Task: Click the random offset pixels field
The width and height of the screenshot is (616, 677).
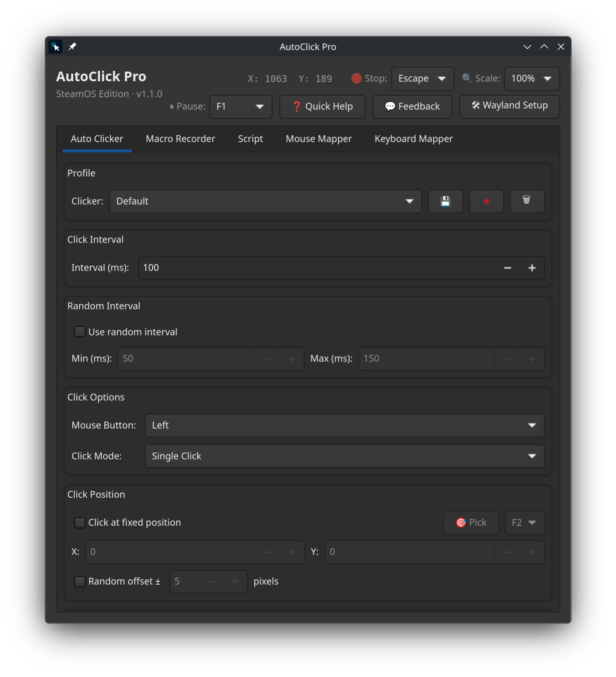Action: pyautogui.click(x=184, y=581)
